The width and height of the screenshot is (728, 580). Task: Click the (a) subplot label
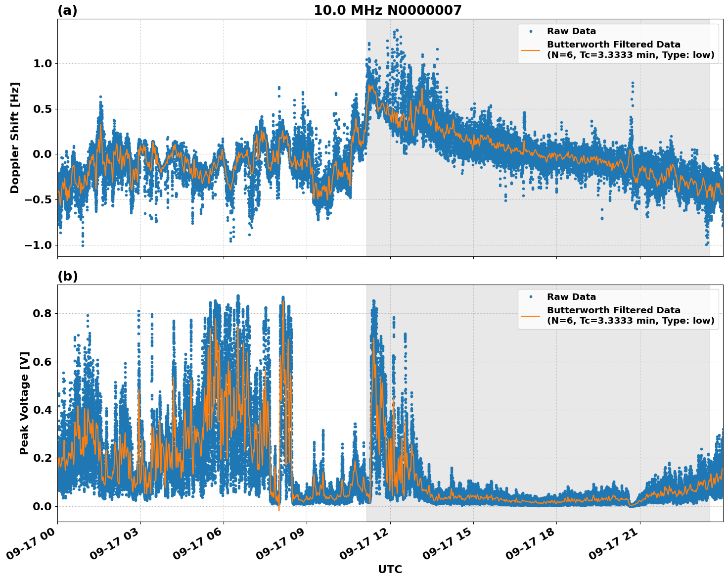68,10
